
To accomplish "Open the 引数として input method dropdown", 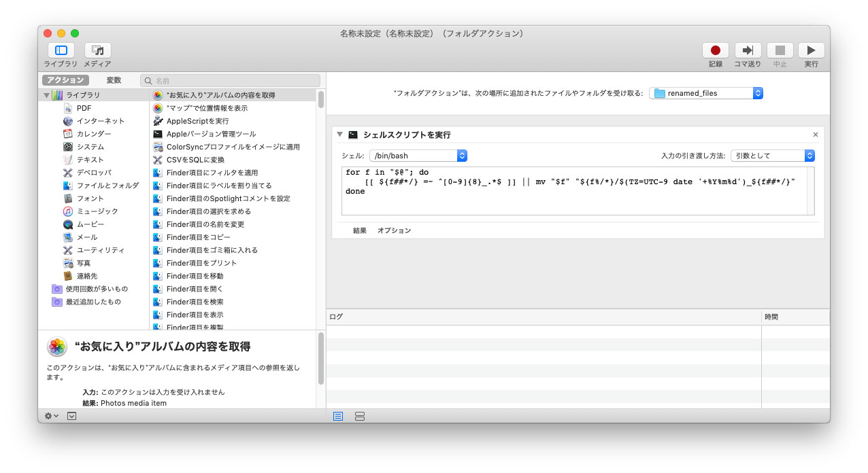I will (x=772, y=156).
